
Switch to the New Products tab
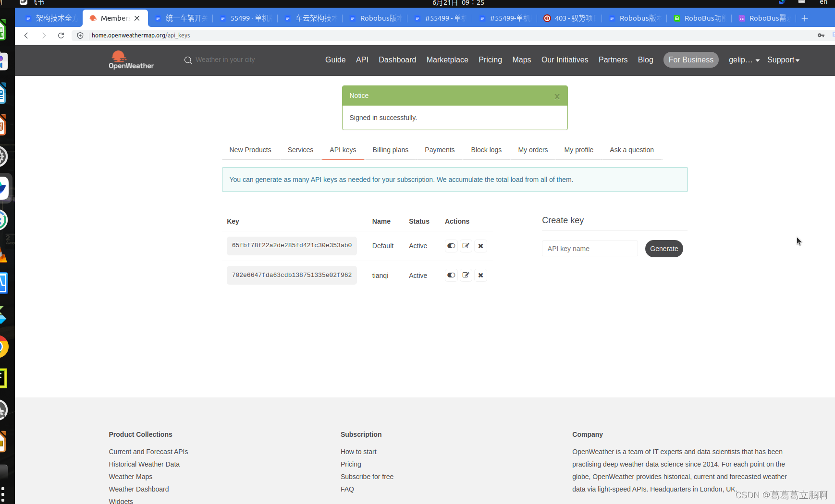(x=250, y=150)
